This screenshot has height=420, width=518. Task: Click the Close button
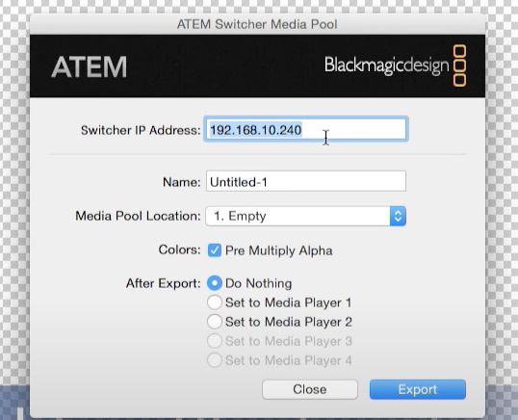pyautogui.click(x=310, y=389)
